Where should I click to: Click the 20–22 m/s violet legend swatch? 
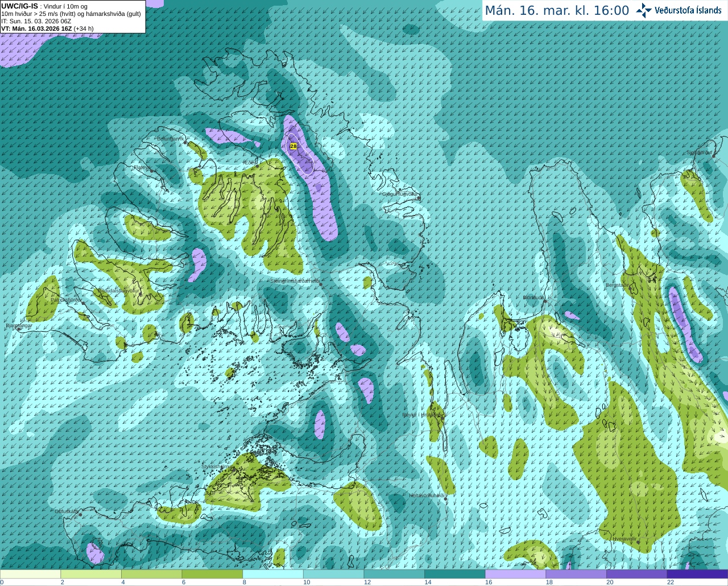(x=637, y=574)
